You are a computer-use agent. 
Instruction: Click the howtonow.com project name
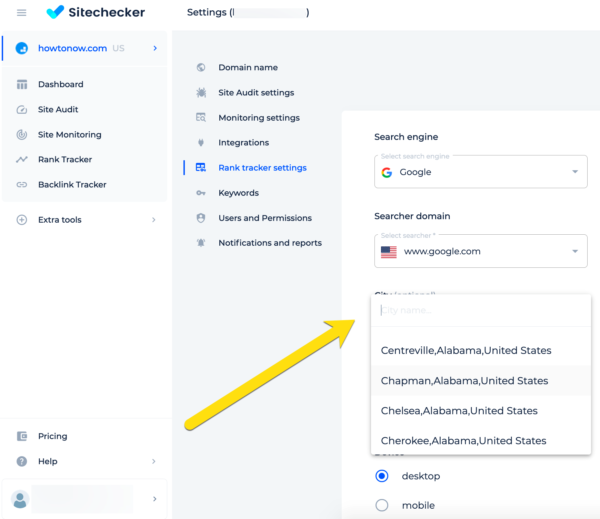[72, 48]
